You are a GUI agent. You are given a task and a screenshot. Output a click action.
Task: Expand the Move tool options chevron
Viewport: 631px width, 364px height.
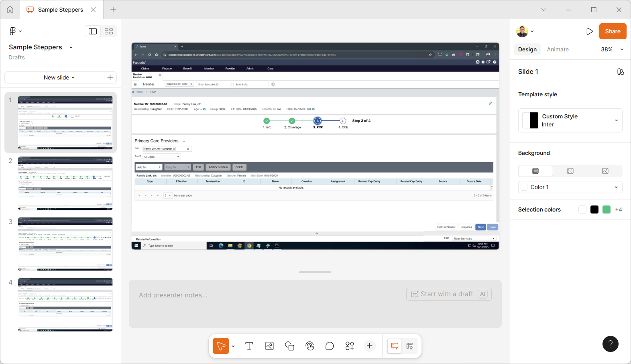[233, 346]
